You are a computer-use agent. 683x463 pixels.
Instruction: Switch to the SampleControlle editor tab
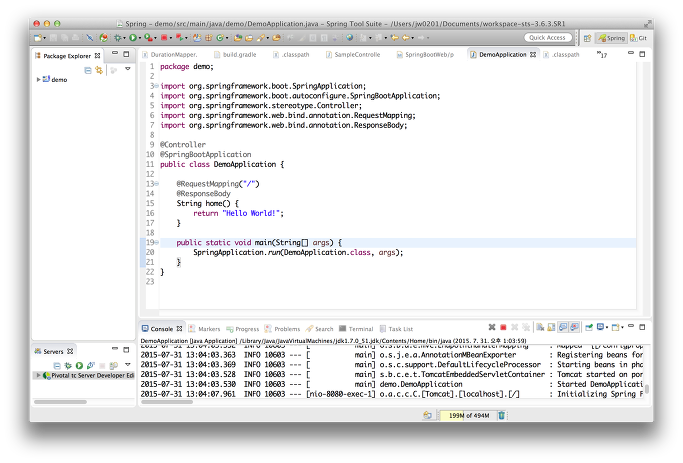pyautogui.click(x=353, y=55)
